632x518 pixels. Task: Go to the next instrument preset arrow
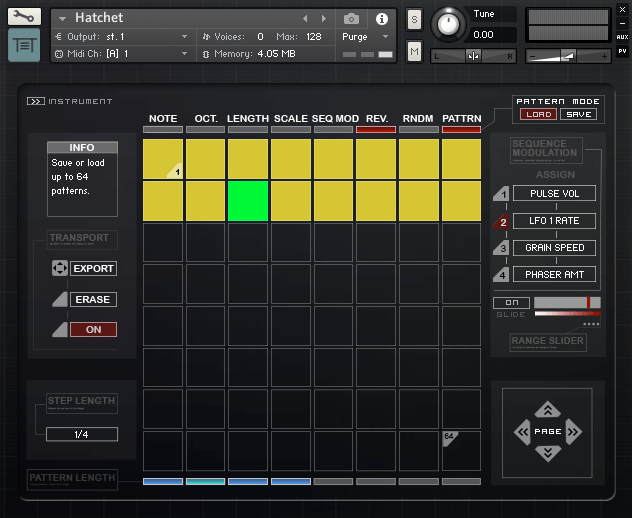tap(324, 19)
